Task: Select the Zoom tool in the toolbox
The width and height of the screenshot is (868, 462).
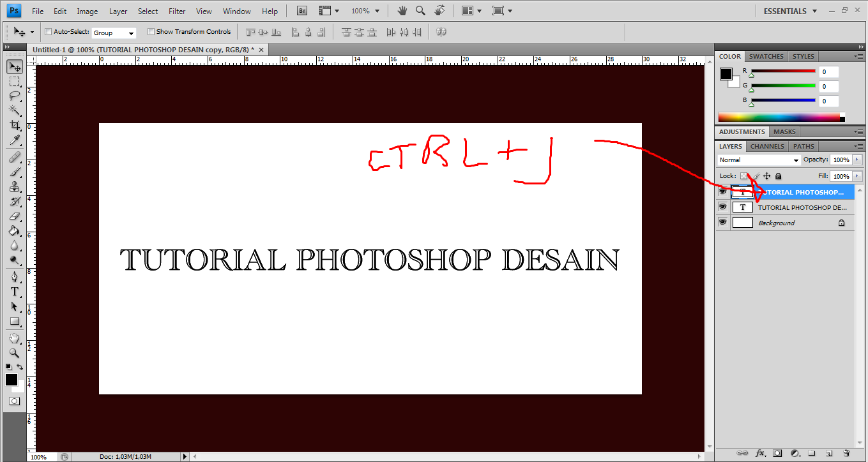Action: click(x=15, y=353)
